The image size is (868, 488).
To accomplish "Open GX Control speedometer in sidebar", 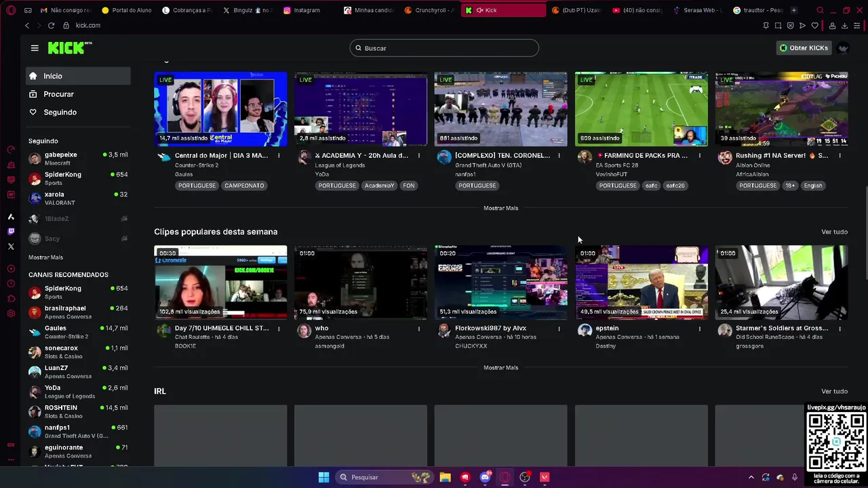I will [x=11, y=150].
